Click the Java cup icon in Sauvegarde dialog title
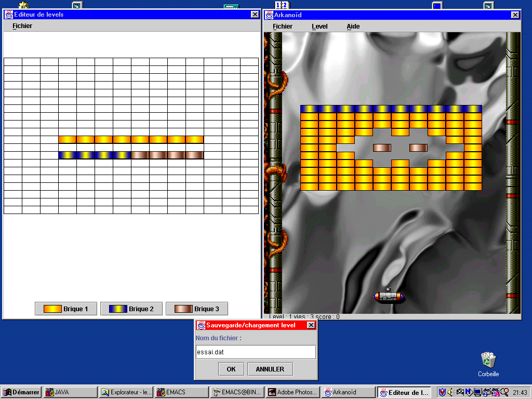The width and height of the screenshot is (532, 399). 201,325
